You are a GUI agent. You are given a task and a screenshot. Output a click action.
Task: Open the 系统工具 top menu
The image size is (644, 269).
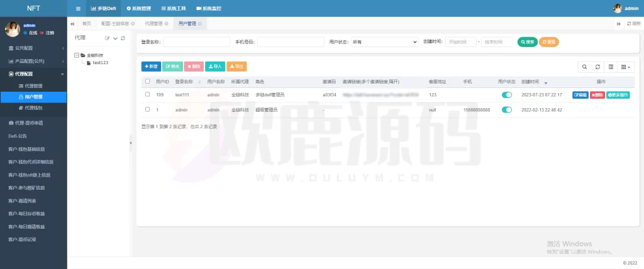click(x=174, y=8)
